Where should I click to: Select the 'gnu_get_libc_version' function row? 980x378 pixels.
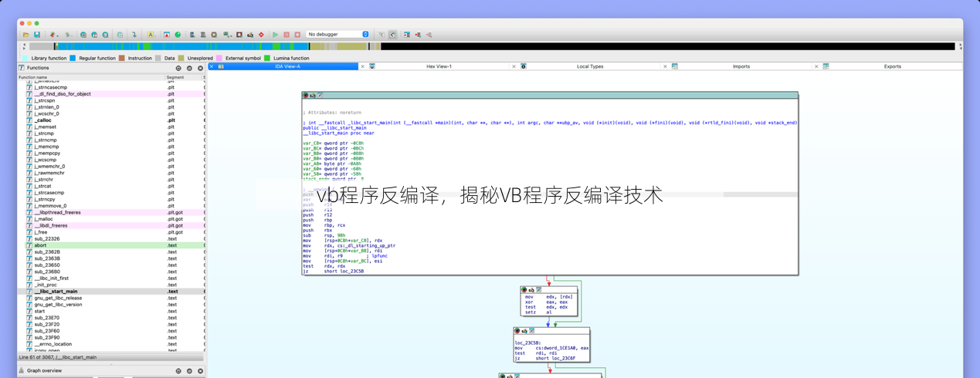tap(111, 305)
